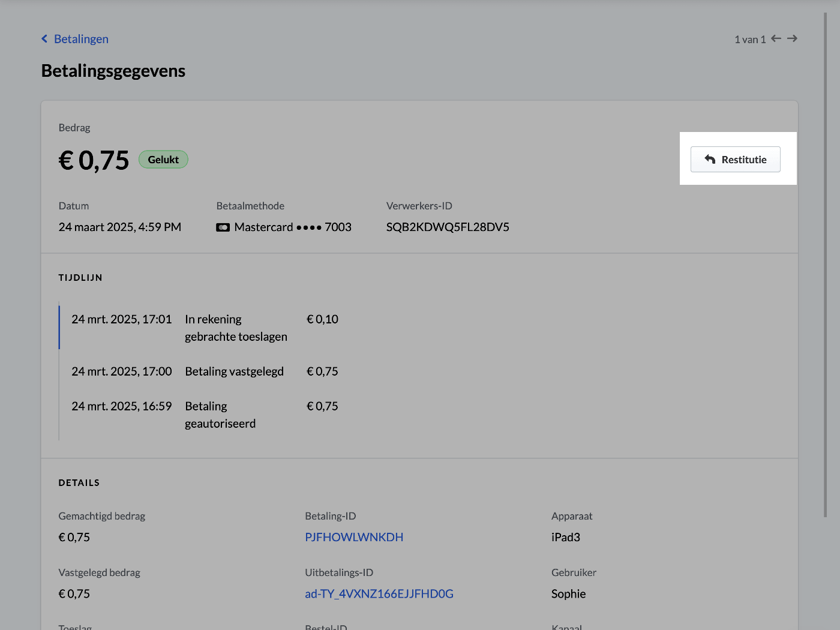Click the iPad3 device value
This screenshot has width=840, height=630.
pos(566,537)
